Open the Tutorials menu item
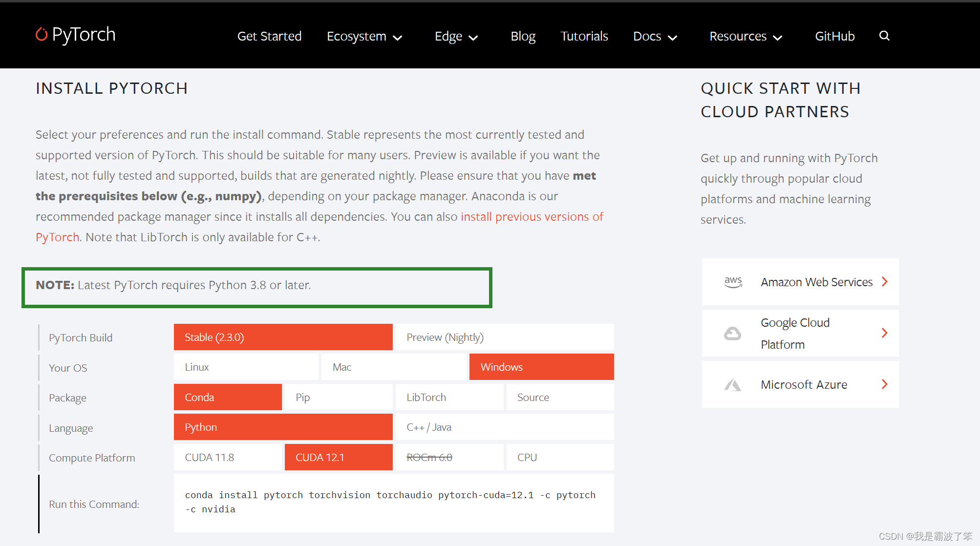 [584, 37]
